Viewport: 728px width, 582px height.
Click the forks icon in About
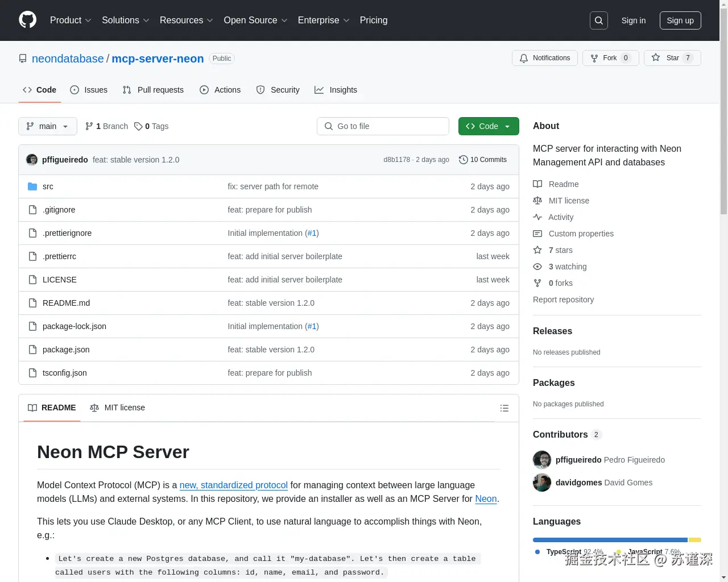point(537,283)
